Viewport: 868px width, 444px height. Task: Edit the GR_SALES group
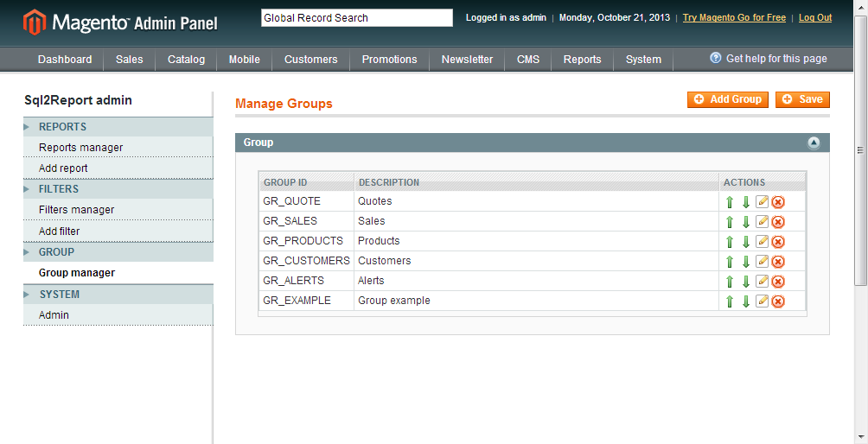[x=763, y=222]
